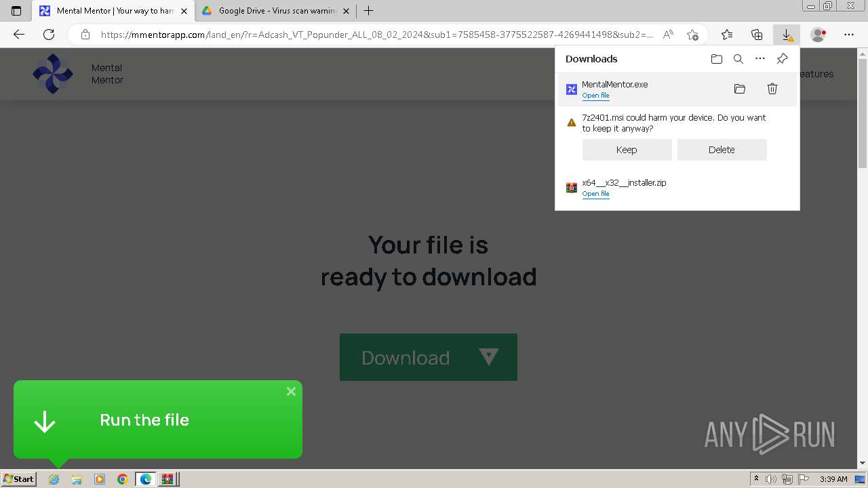This screenshot has height=488, width=868.
Task: Open media player taskbar icon
Action: click(x=100, y=479)
